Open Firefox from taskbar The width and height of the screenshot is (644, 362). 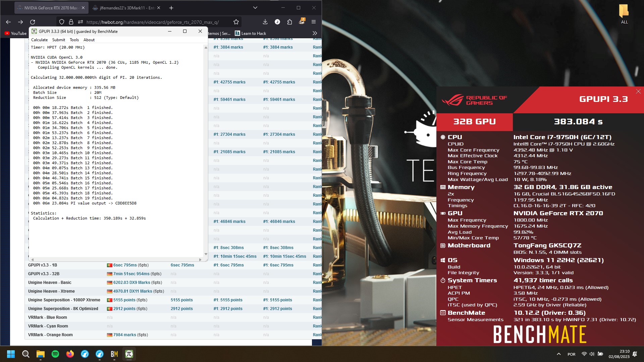coord(70,354)
